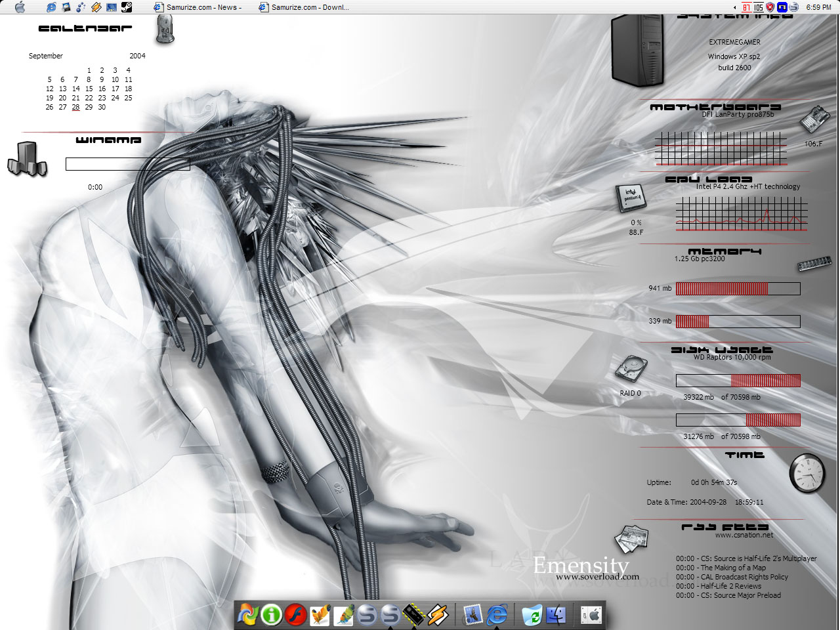The width and height of the screenshot is (840, 630).
Task: Click the CPU load graph
Action: [x=742, y=215]
